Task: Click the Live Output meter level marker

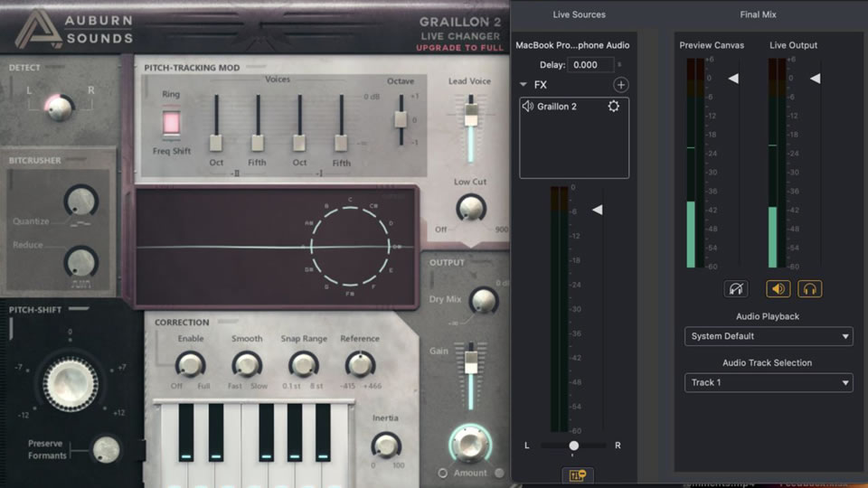Action: tap(816, 79)
